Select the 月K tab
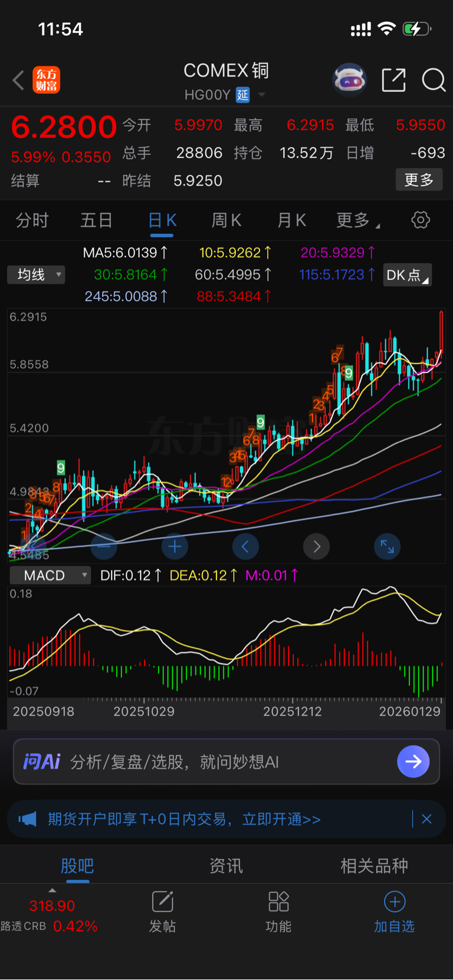Image resolution: width=453 pixels, height=980 pixels. [292, 220]
